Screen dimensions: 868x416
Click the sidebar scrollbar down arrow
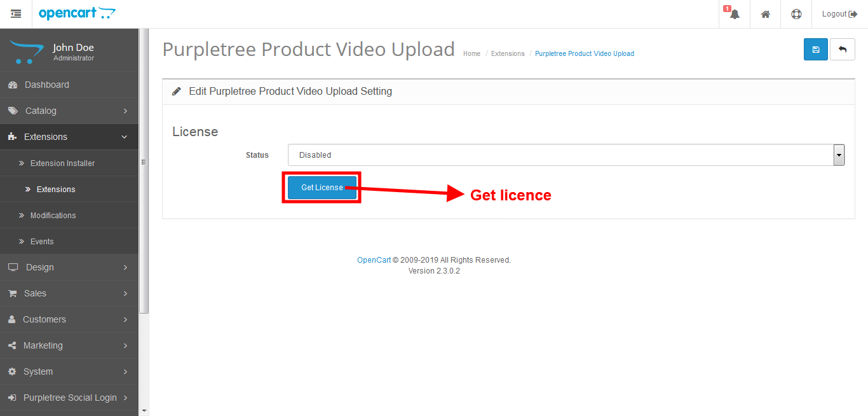tap(144, 411)
